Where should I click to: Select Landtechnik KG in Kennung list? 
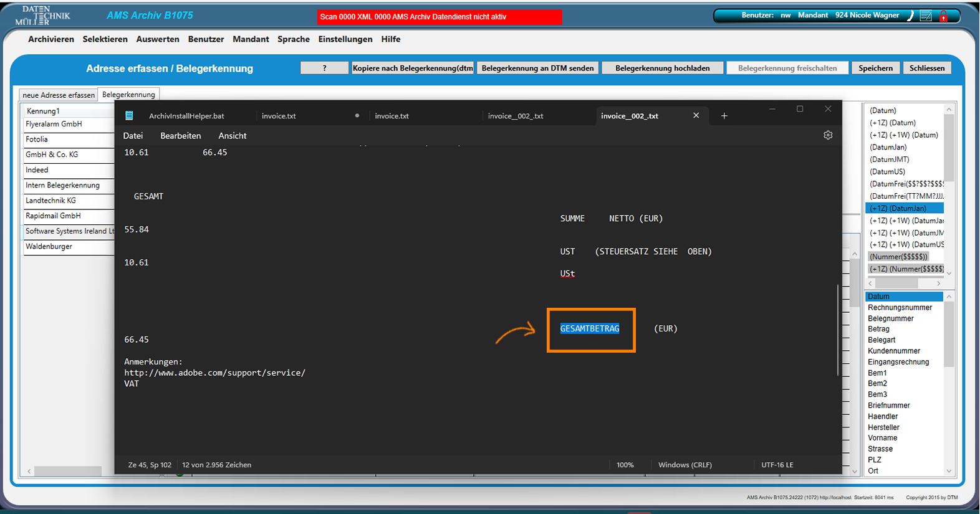pyautogui.click(x=50, y=201)
